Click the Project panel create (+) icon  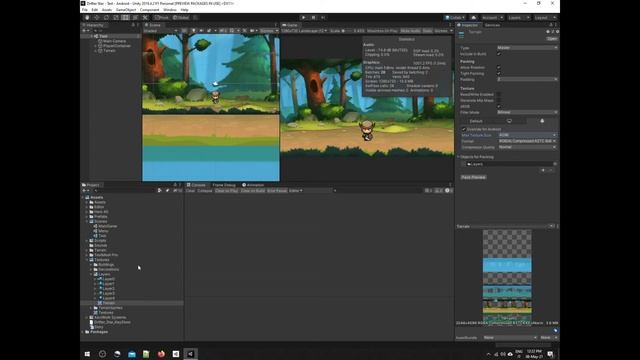(85, 191)
